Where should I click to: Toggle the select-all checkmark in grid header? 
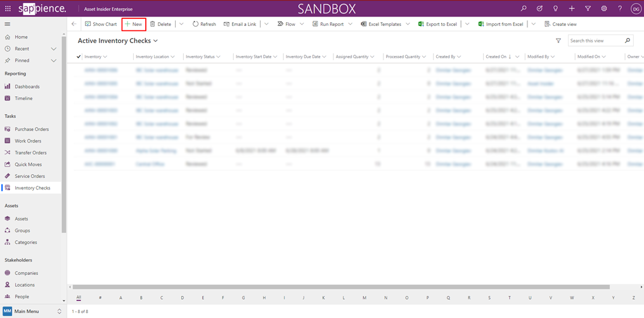pyautogui.click(x=79, y=56)
